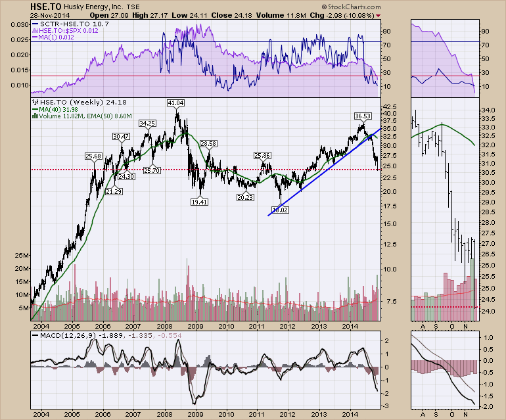Select the High 27.17 value
Image resolution: width=506 pixels, height=420 pixels.
click(150, 15)
